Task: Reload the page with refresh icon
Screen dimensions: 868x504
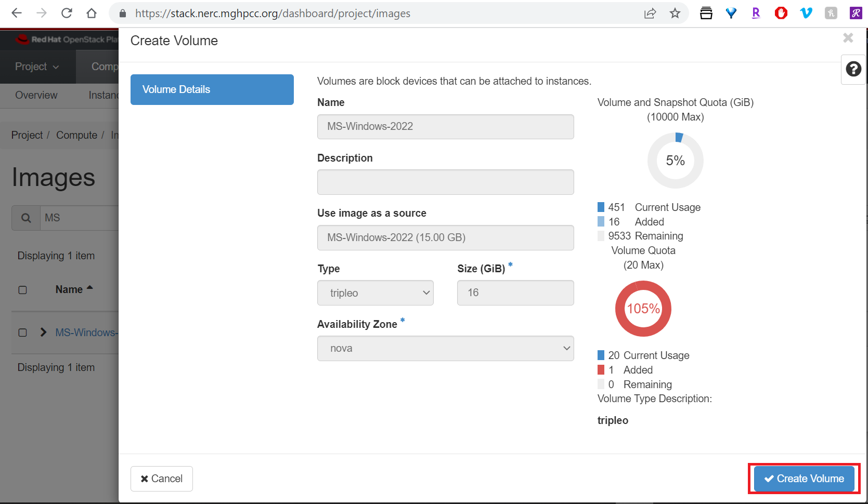Action: coord(67,14)
